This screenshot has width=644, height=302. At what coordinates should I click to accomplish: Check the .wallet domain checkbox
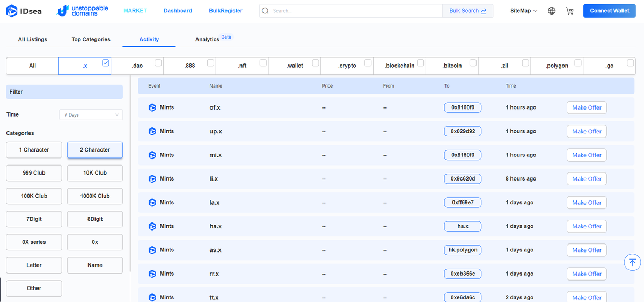[316, 63]
